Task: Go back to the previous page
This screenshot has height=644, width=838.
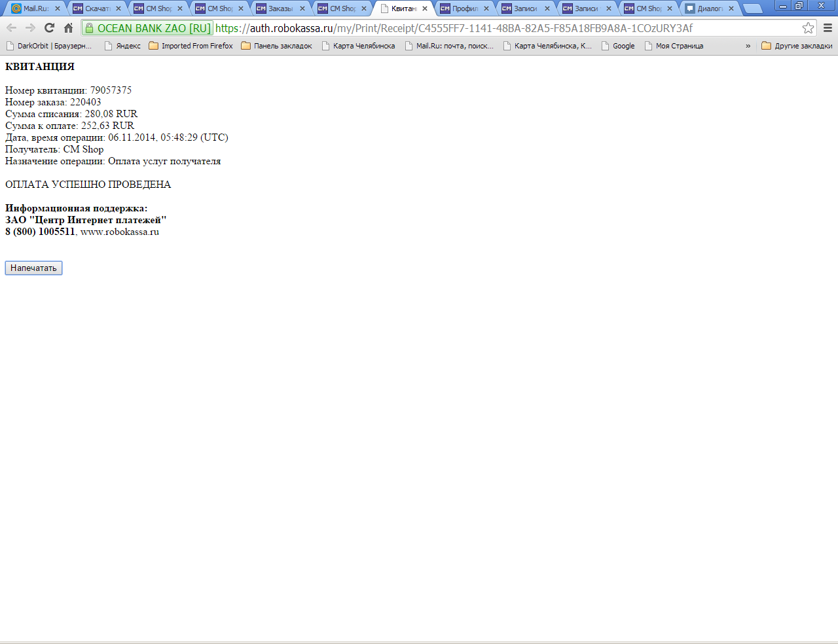Action: point(11,27)
